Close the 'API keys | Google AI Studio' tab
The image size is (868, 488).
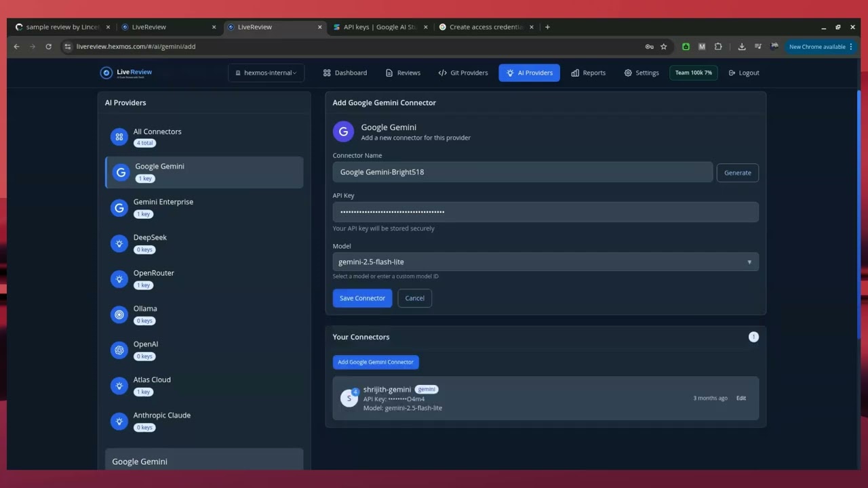click(x=426, y=27)
